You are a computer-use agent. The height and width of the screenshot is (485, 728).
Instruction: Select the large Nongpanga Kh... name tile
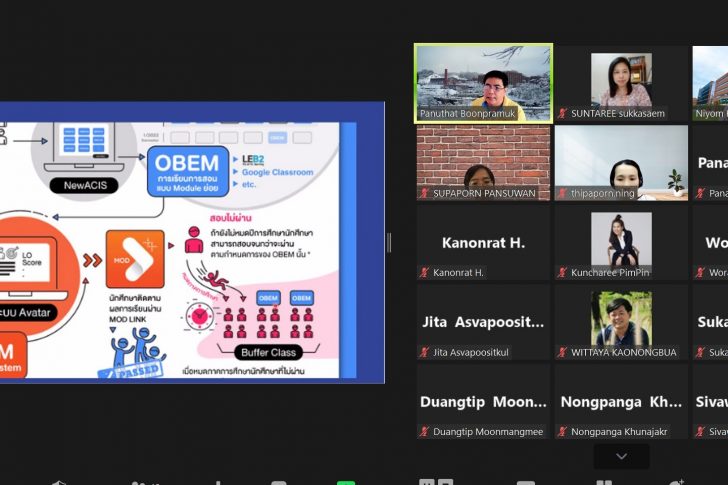[x=621, y=401]
